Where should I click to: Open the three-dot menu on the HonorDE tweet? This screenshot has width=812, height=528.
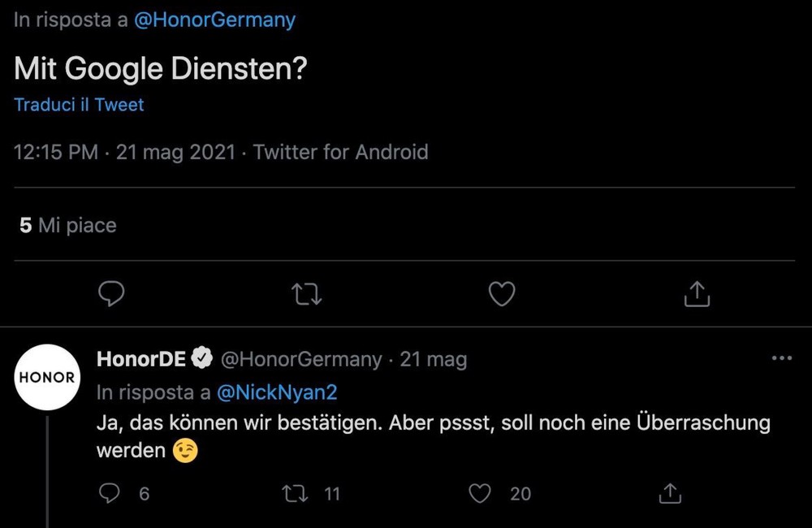[782, 358]
